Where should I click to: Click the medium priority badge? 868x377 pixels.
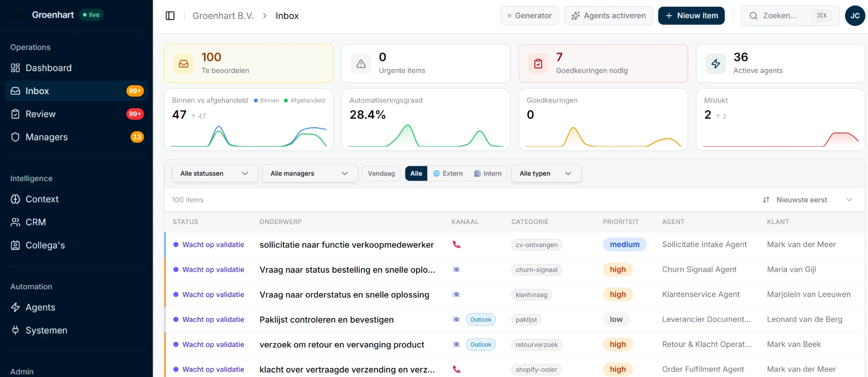click(625, 245)
